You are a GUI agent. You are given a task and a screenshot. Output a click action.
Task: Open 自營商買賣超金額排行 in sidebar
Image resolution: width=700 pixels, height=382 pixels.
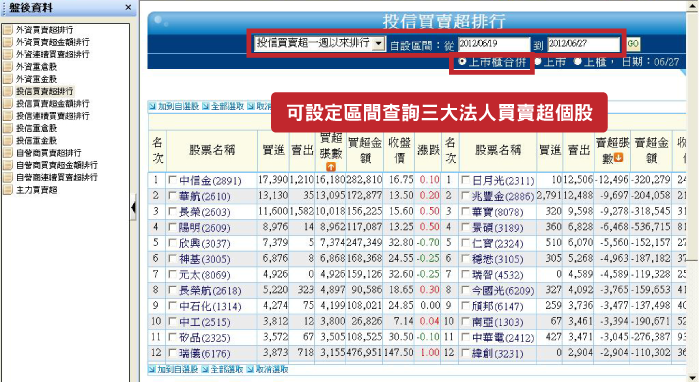57,165
